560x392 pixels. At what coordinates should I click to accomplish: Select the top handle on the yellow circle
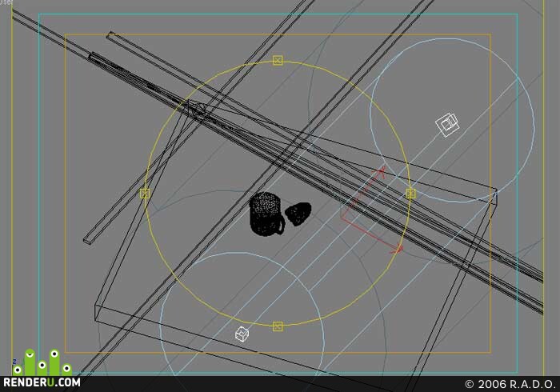tap(278, 60)
